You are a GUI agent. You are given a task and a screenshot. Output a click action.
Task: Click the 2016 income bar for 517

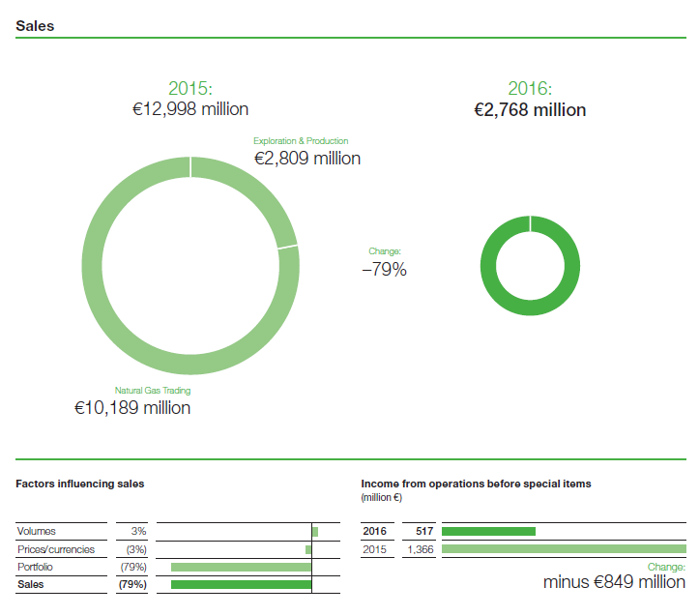(x=488, y=531)
